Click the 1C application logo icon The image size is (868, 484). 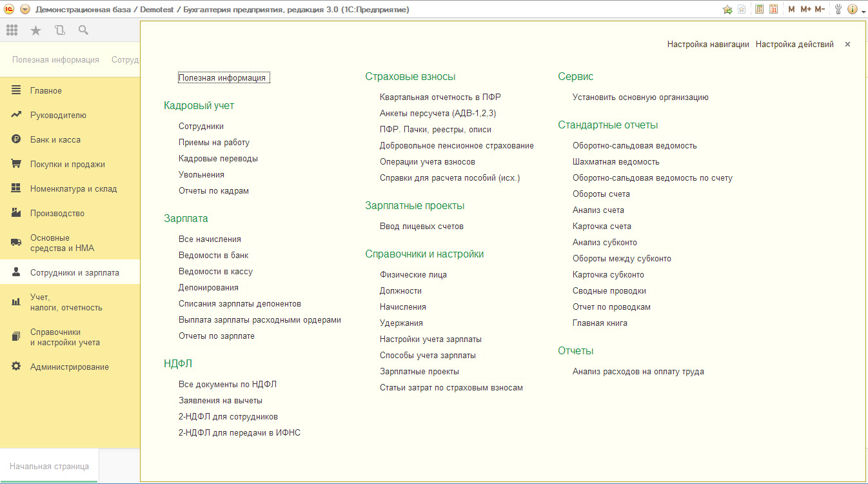[x=9, y=9]
